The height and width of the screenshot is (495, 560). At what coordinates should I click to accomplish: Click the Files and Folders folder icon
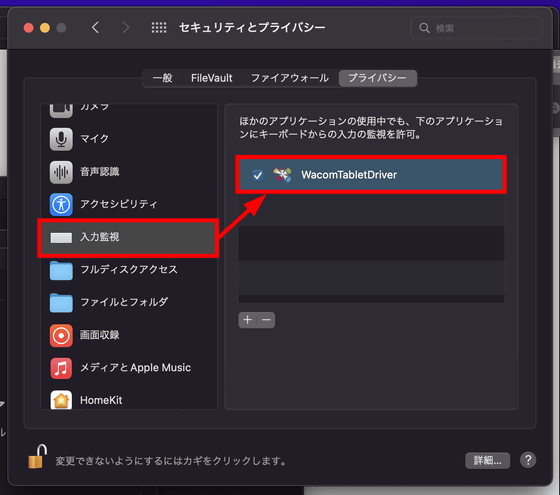click(61, 303)
